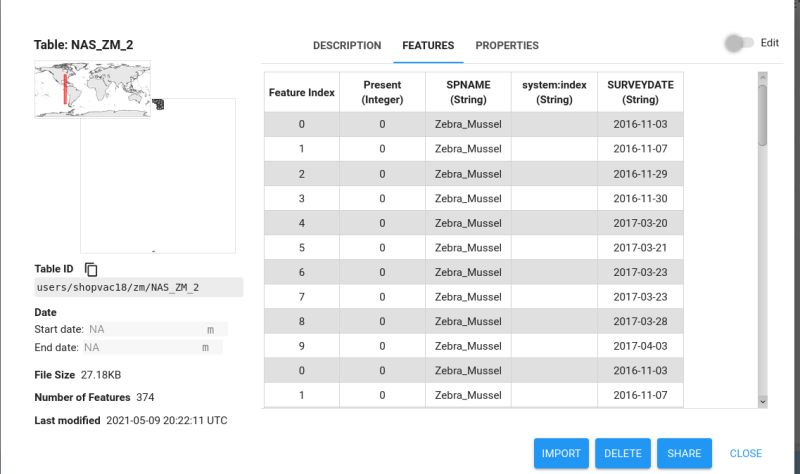Click feature index 2 cell
This screenshot has width=800, height=474.
[302, 174]
